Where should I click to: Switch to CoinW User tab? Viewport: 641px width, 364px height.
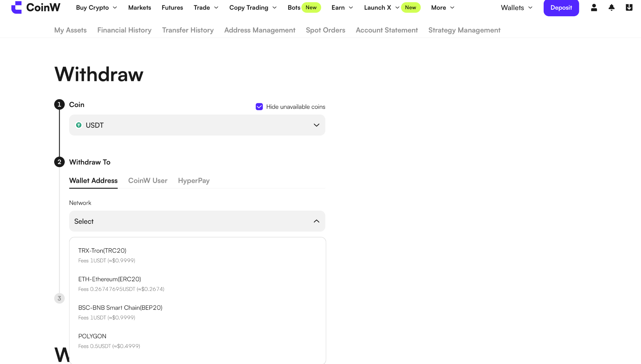(148, 181)
